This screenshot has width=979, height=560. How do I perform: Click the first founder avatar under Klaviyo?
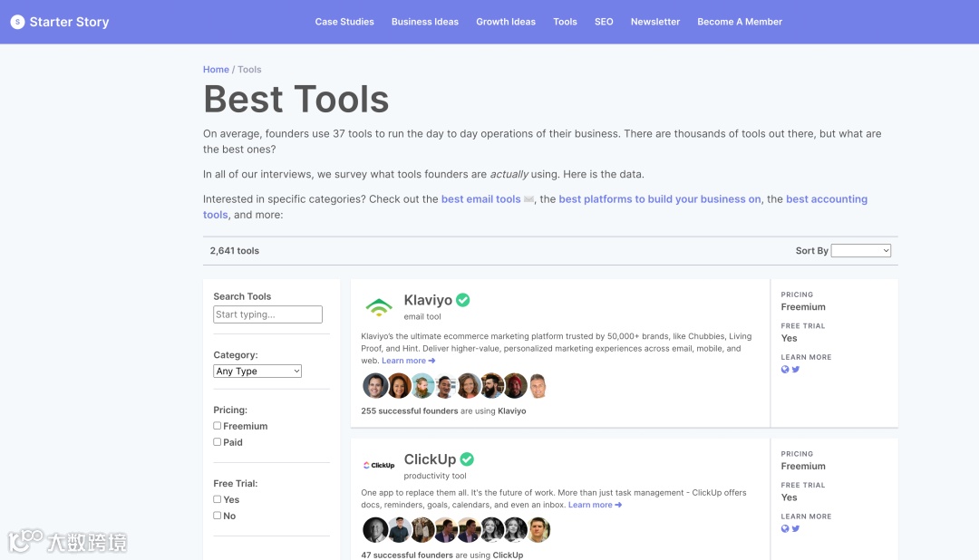coord(375,386)
